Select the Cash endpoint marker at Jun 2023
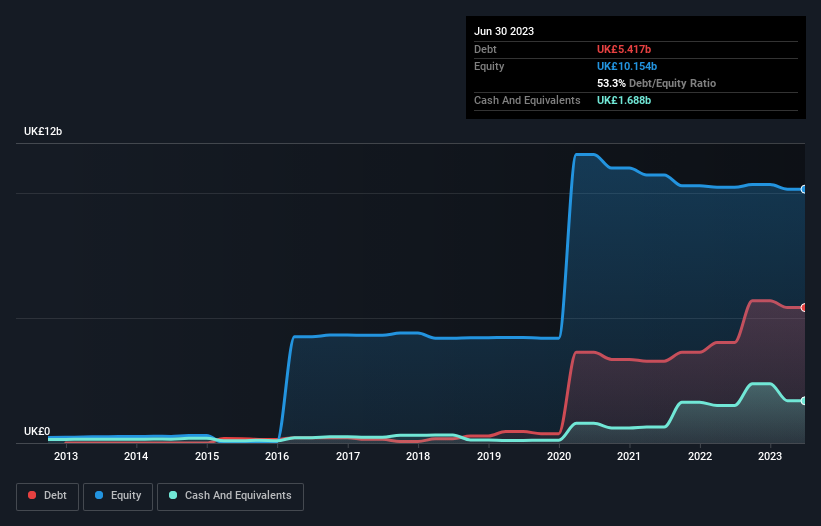Image resolution: width=821 pixels, height=526 pixels. [804, 401]
